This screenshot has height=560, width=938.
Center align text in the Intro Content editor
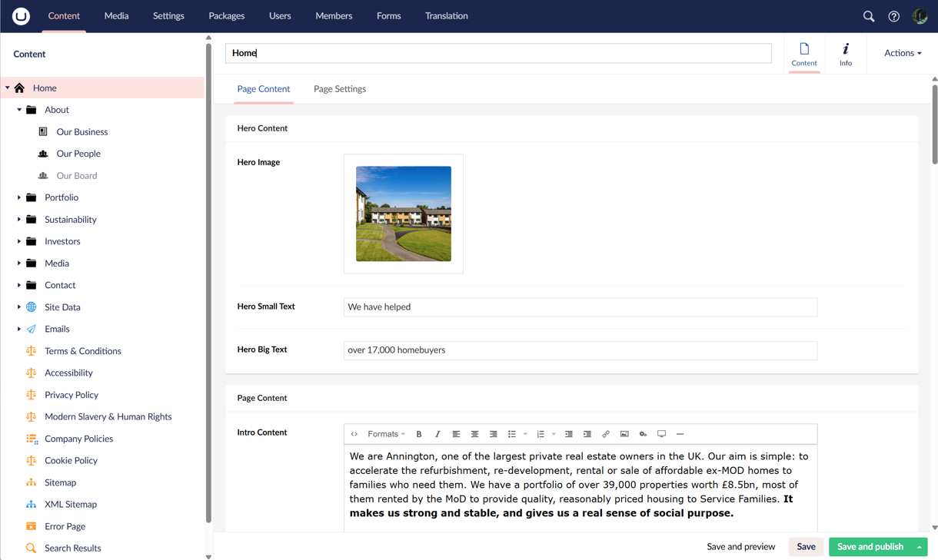[x=474, y=434]
